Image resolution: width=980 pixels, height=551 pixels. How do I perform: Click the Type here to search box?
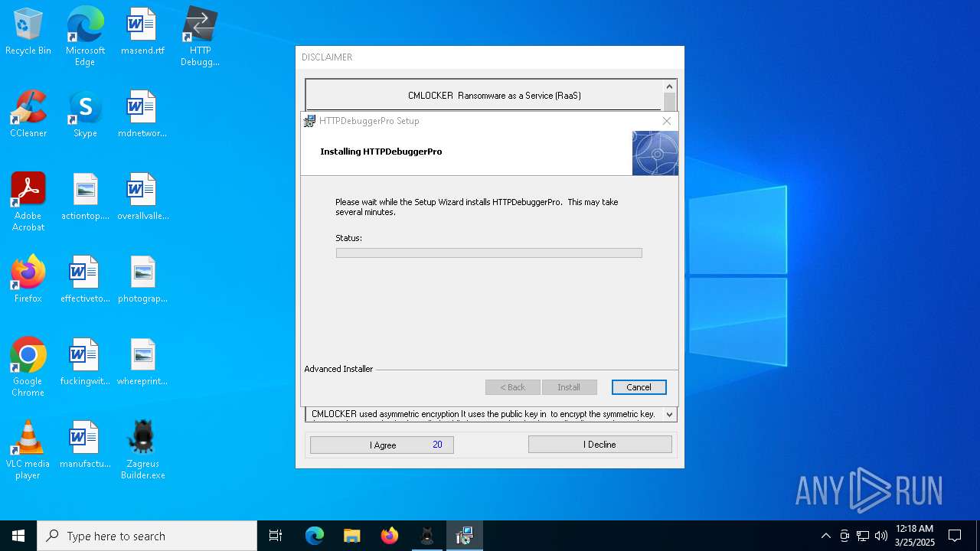tap(147, 536)
